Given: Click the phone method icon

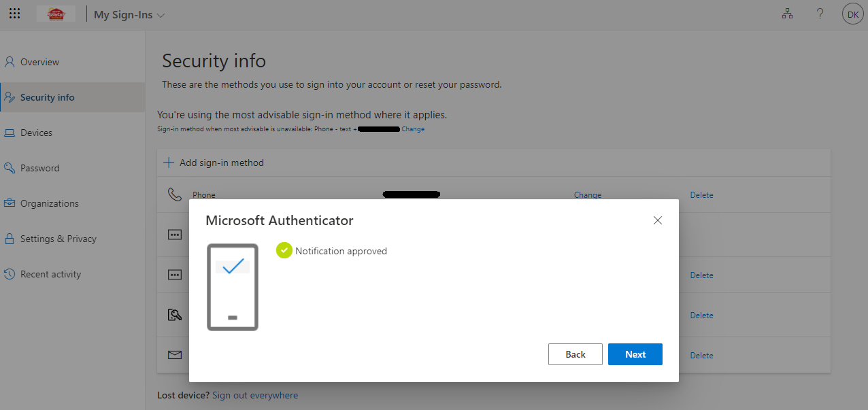Looking at the screenshot, I should click(x=174, y=194).
